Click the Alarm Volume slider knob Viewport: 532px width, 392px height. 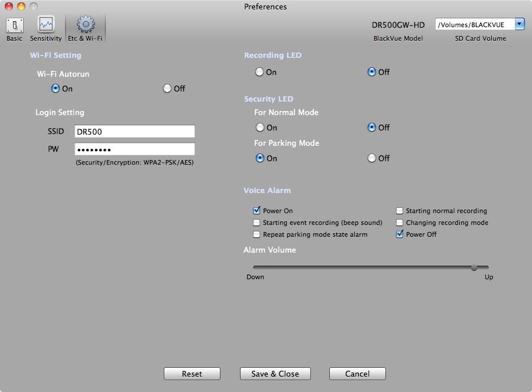point(474,267)
